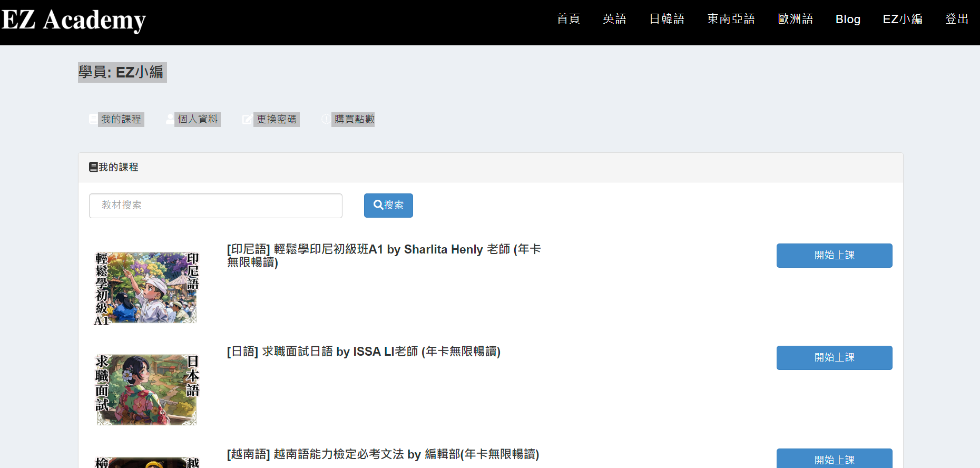Go to 歐洲語 in top navigation
The width and height of the screenshot is (980, 468).
pos(795,19)
